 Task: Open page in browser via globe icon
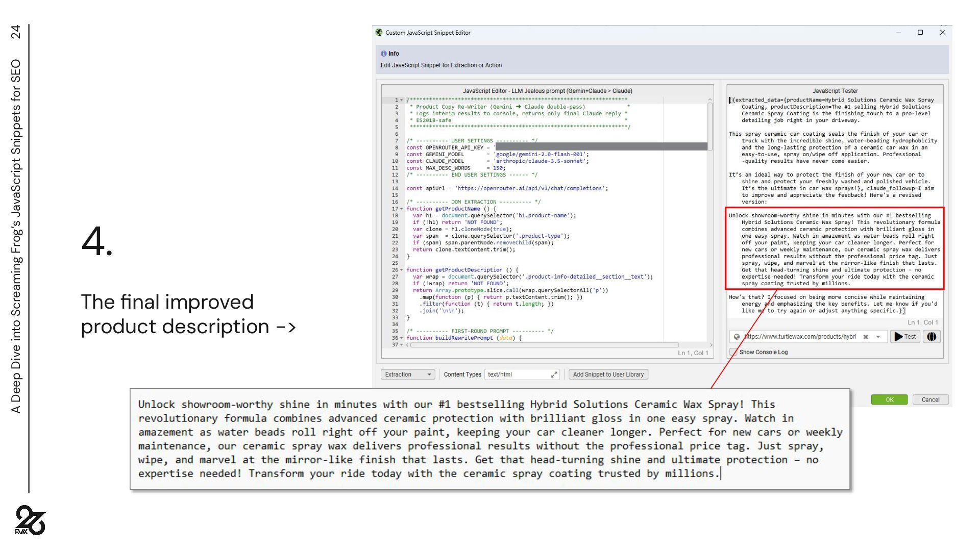pyautogui.click(x=932, y=337)
